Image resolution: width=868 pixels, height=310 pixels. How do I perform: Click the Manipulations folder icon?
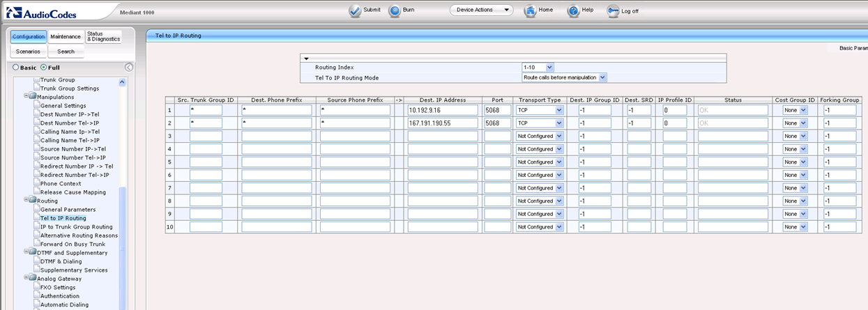pyautogui.click(x=32, y=97)
